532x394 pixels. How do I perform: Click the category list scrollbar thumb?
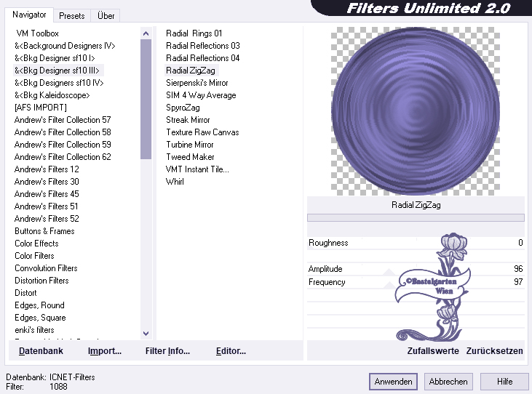[x=146, y=99]
